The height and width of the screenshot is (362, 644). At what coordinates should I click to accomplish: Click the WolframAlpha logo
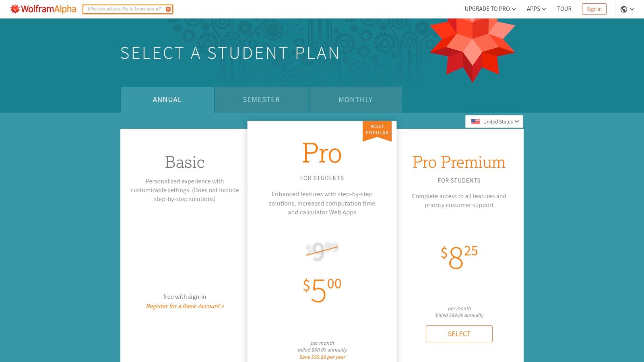[43, 9]
